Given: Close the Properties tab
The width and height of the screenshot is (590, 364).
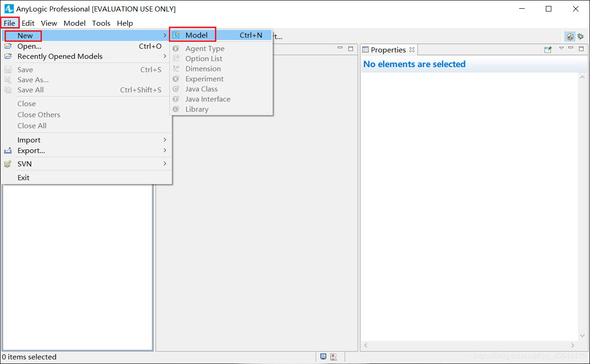Looking at the screenshot, I should [x=412, y=50].
